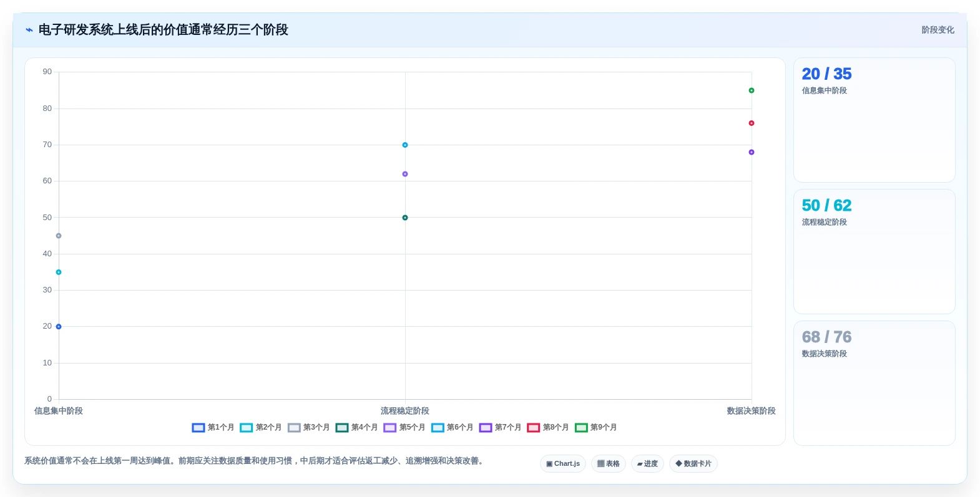
Task: Click the green data point at value 85
Action: pyautogui.click(x=752, y=90)
